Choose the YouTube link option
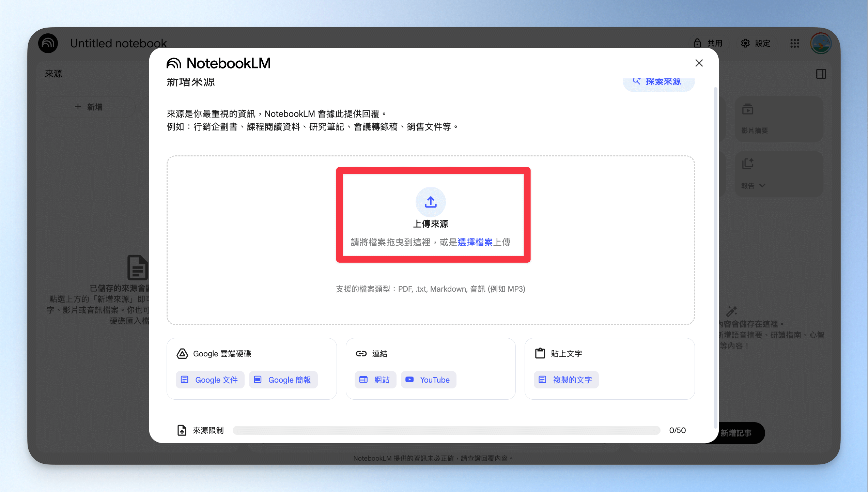 (x=429, y=380)
